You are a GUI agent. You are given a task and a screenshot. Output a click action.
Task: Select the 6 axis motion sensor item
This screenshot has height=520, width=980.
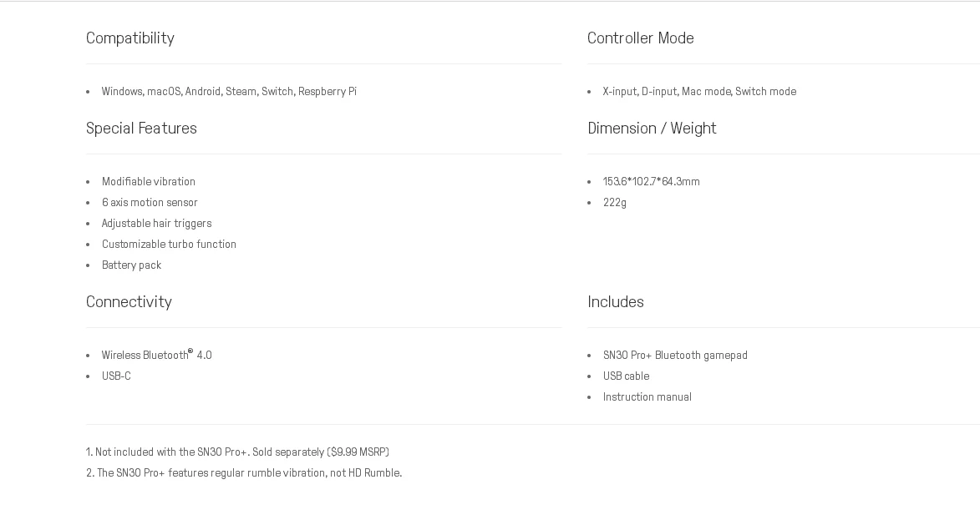[x=150, y=203]
